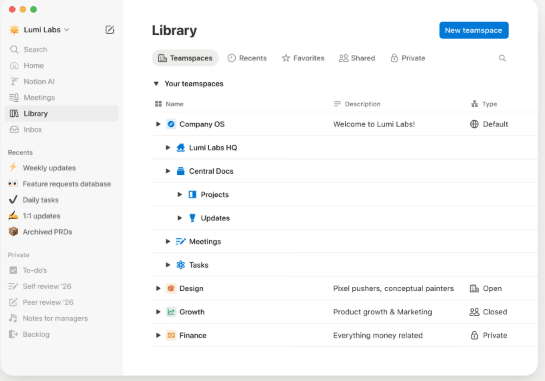Click 'Pixel pushers, conceptual painters' description
The width and height of the screenshot is (545, 381).
[x=393, y=289]
